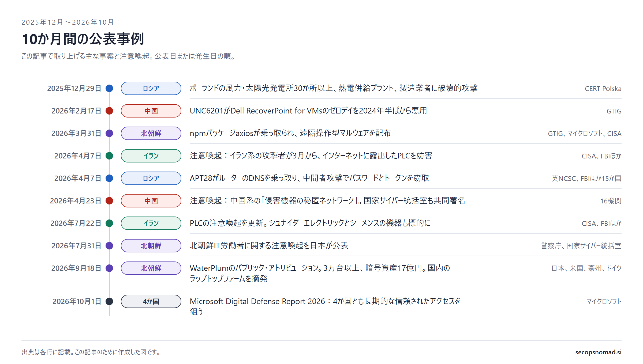Click the 日本、米国、豪州、ドイツ source label
Image resolution: width=643 pixels, height=364 pixels.
point(586,268)
